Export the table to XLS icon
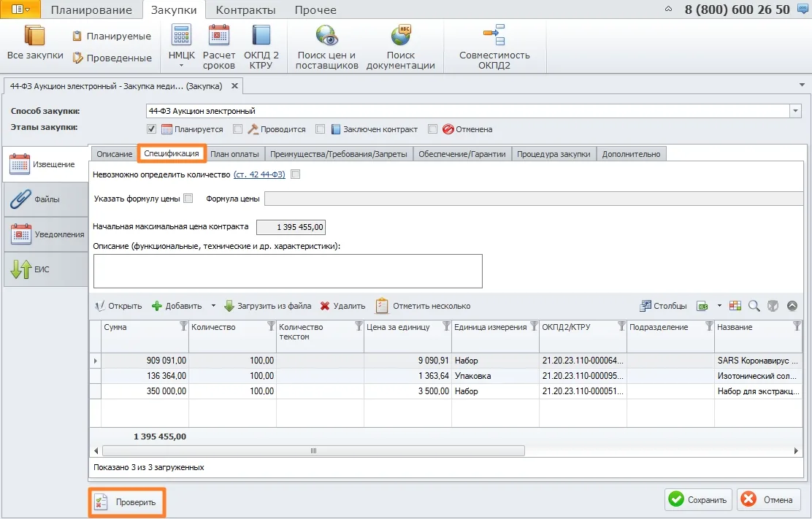 pos(702,306)
